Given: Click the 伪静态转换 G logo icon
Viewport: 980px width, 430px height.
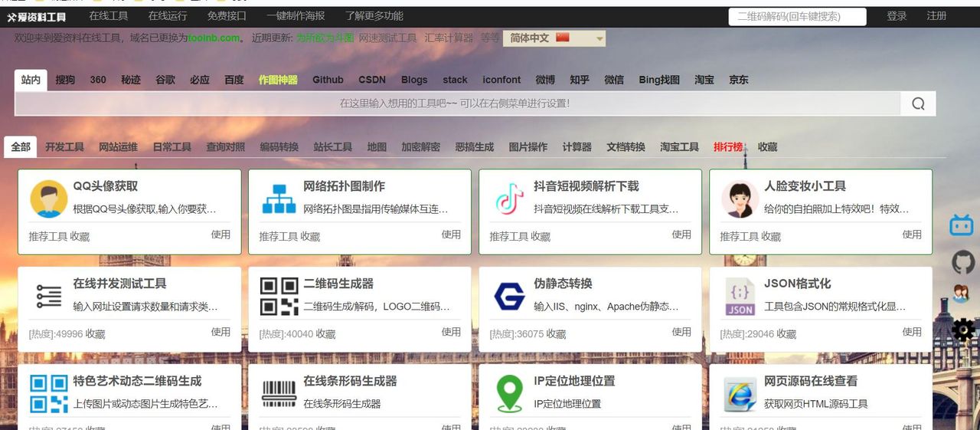Looking at the screenshot, I should pyautogui.click(x=509, y=297).
